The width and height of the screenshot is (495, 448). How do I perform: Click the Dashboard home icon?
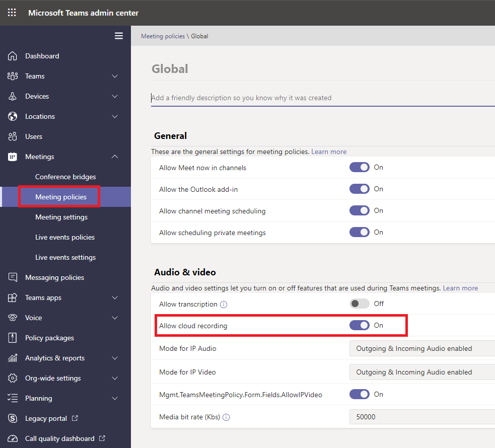click(12, 56)
